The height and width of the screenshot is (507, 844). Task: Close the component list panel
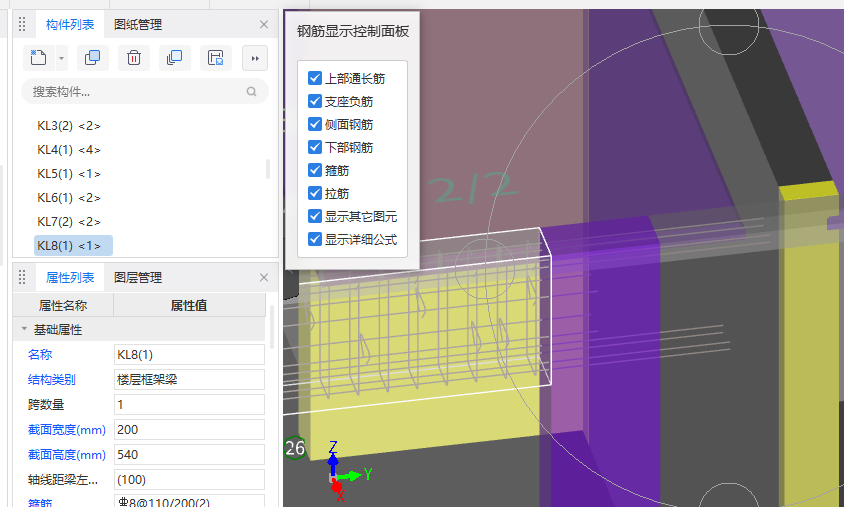pos(264,25)
